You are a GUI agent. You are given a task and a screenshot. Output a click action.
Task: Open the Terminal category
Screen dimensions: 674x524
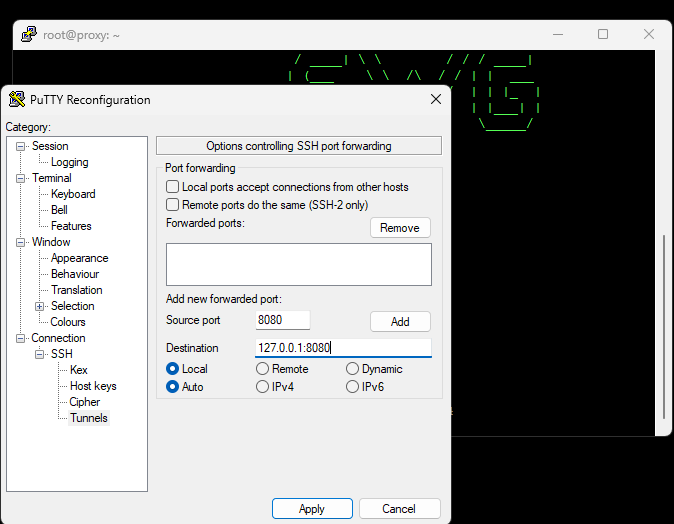click(52, 178)
